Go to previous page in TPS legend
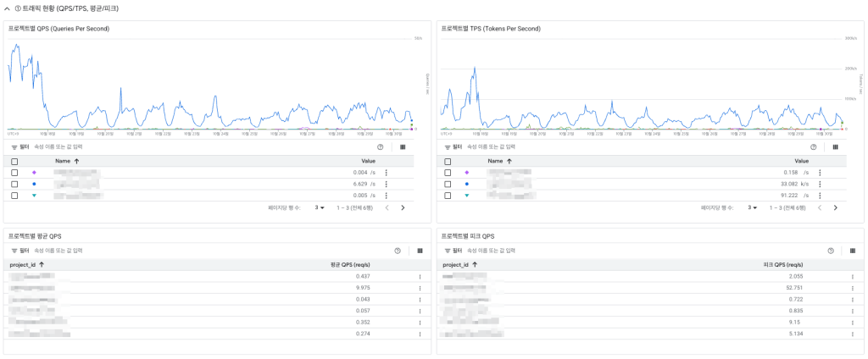This screenshot has width=868, height=359. point(820,208)
